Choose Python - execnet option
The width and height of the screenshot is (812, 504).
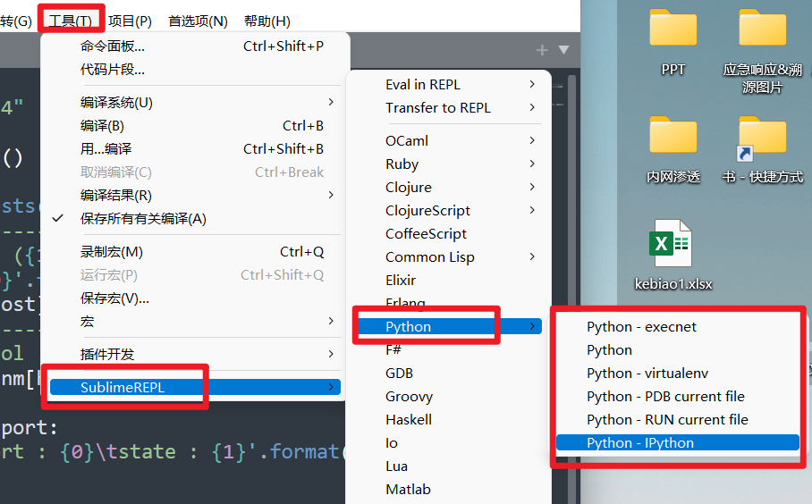(x=677, y=327)
